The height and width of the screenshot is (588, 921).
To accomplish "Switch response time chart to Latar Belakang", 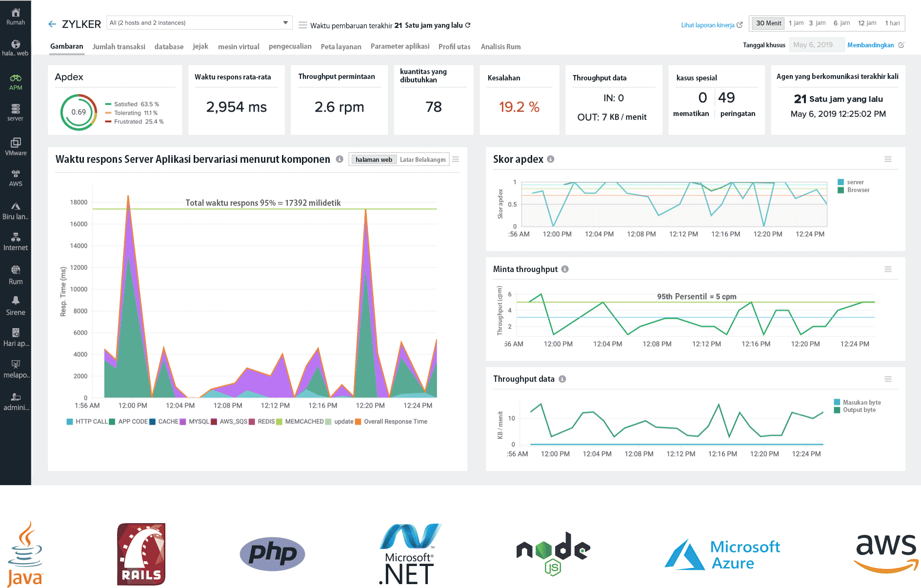I will tap(422, 159).
